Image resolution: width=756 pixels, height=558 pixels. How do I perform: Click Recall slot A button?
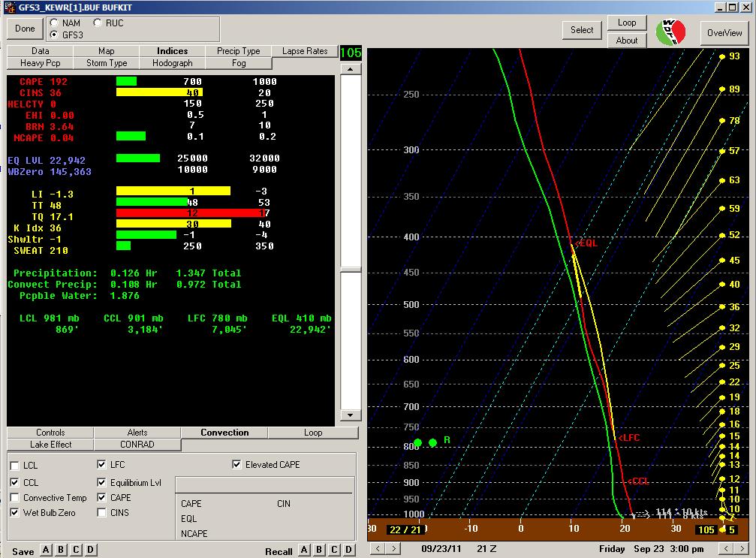[x=304, y=550]
